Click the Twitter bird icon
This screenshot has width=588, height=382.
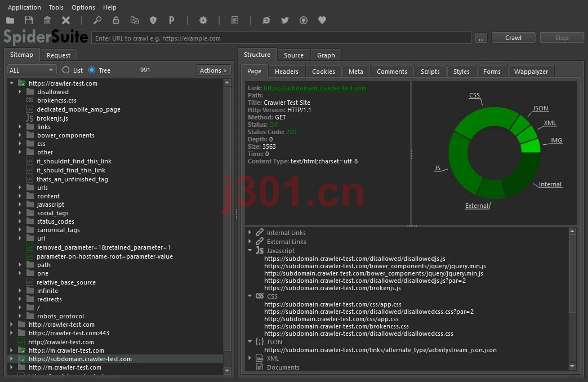[285, 20]
